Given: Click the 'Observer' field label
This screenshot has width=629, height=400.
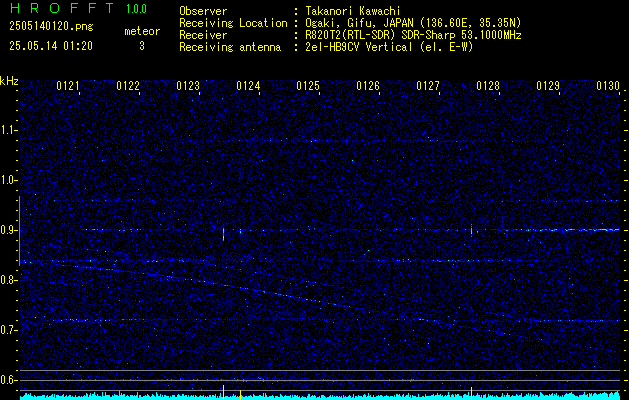Looking at the screenshot, I should pyautogui.click(x=203, y=11).
